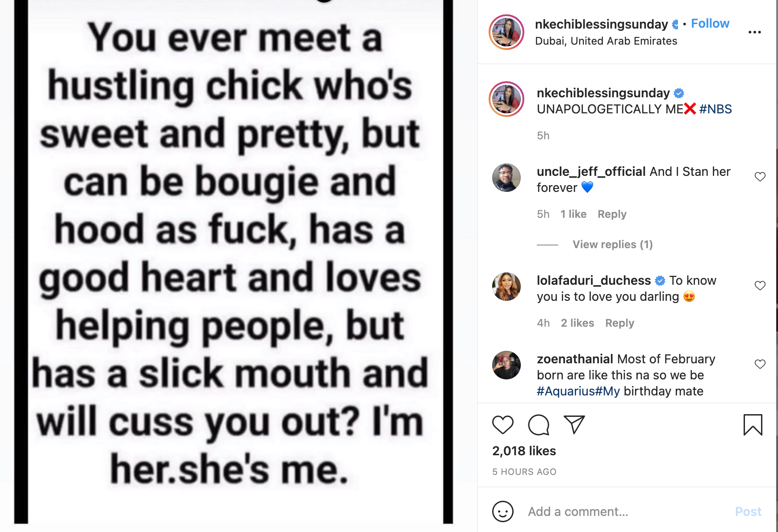Expand View replies (1) thread
Viewport: 778px width, 532px height.
(x=612, y=245)
